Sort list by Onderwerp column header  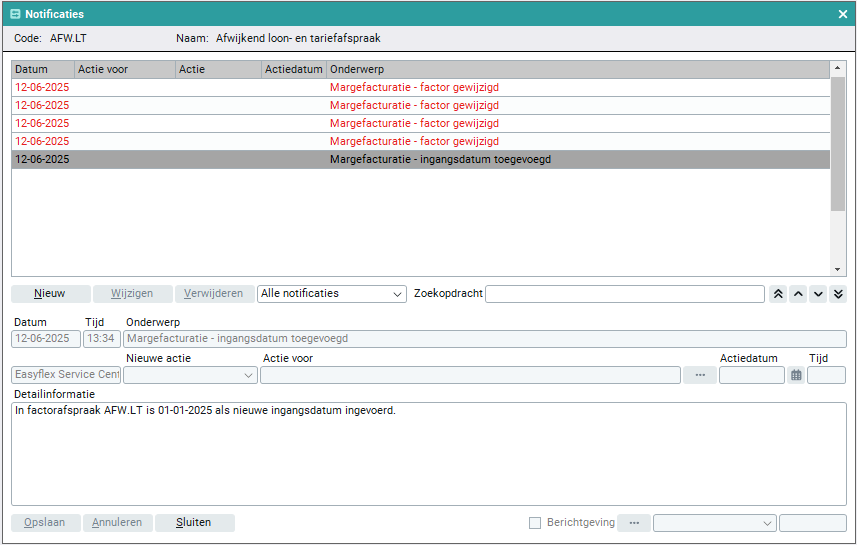point(578,70)
